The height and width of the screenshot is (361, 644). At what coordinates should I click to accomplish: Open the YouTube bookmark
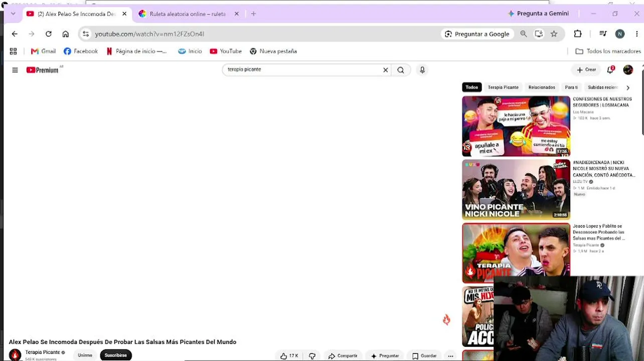click(226, 51)
